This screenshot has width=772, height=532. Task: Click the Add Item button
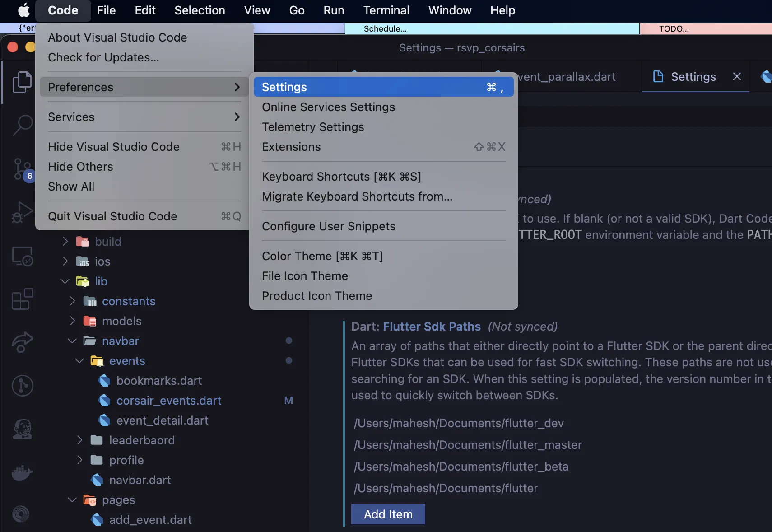[388, 514]
